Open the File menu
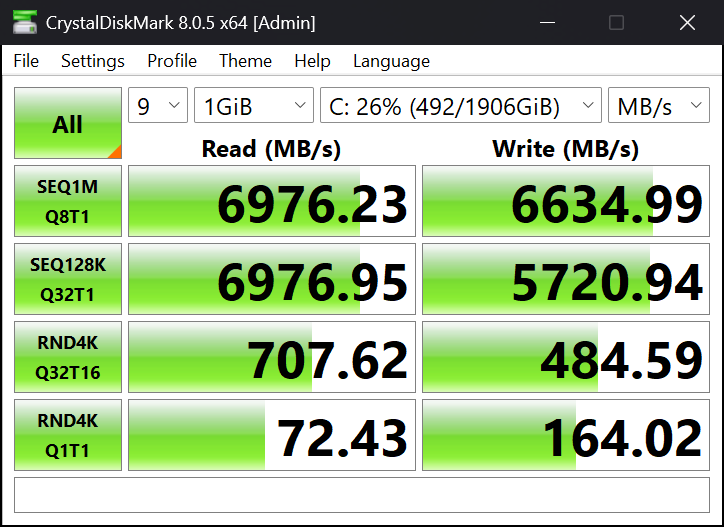Screen dimensions: 724x527 26,61
